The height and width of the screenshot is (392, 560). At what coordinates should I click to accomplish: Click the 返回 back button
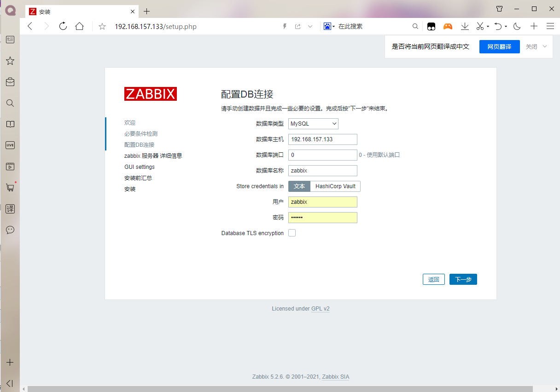coord(434,279)
